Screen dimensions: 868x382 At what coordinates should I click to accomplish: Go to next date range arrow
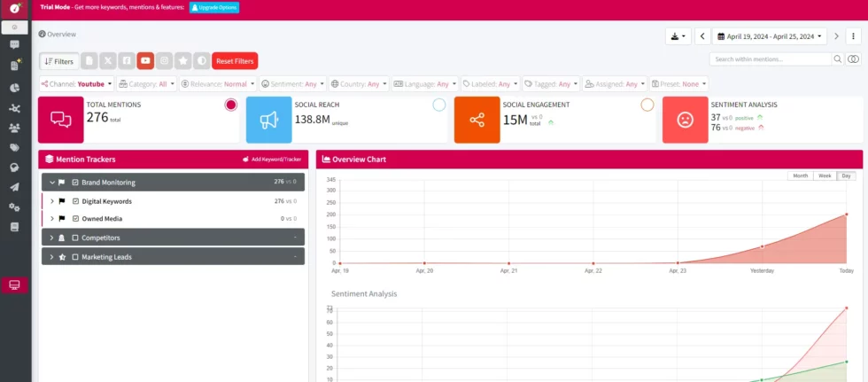(836, 36)
